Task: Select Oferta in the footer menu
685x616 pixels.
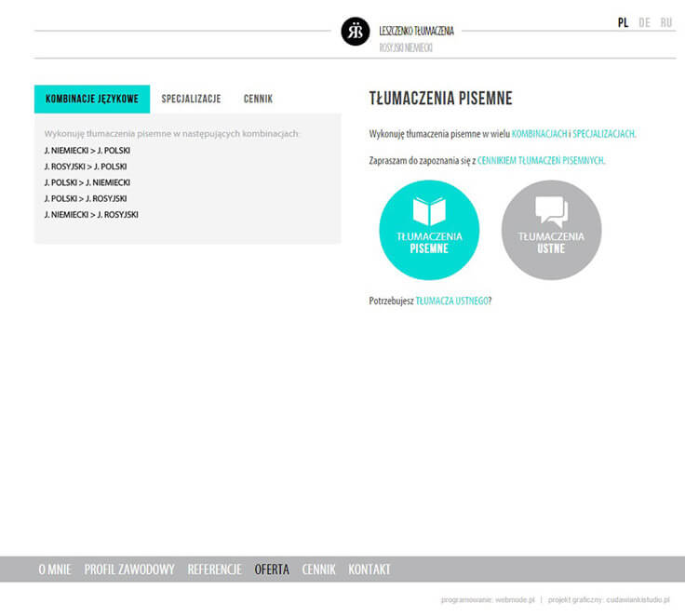Action: [x=272, y=569]
